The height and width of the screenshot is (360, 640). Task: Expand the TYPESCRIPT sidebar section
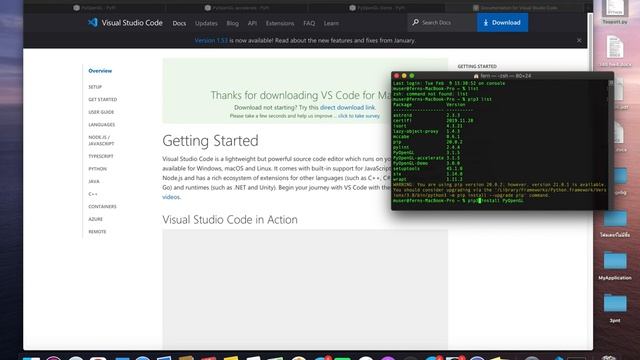click(x=101, y=156)
